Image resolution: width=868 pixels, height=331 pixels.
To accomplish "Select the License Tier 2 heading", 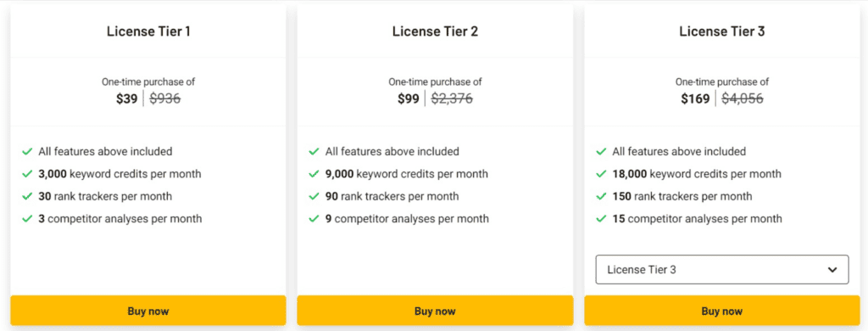I will click(435, 31).
